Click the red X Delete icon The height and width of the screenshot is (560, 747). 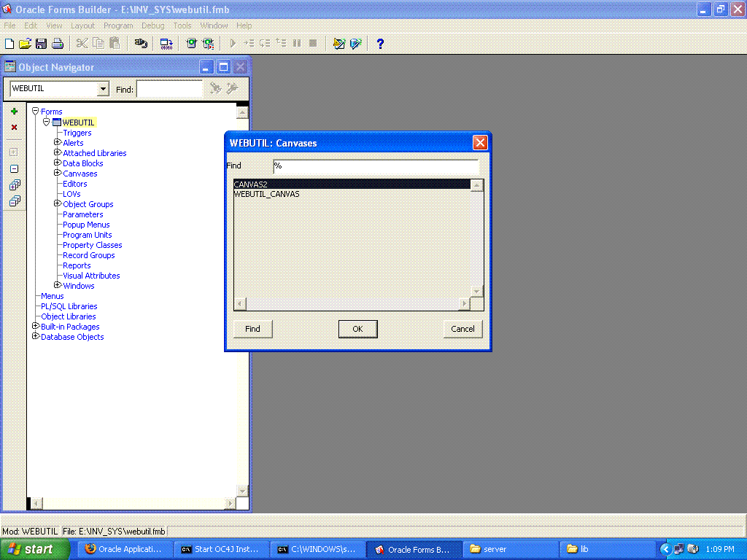pos(14,128)
